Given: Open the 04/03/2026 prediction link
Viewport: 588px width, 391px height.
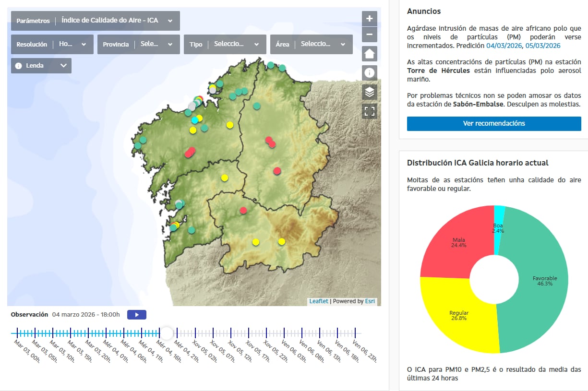Looking at the screenshot, I should tap(504, 46).
